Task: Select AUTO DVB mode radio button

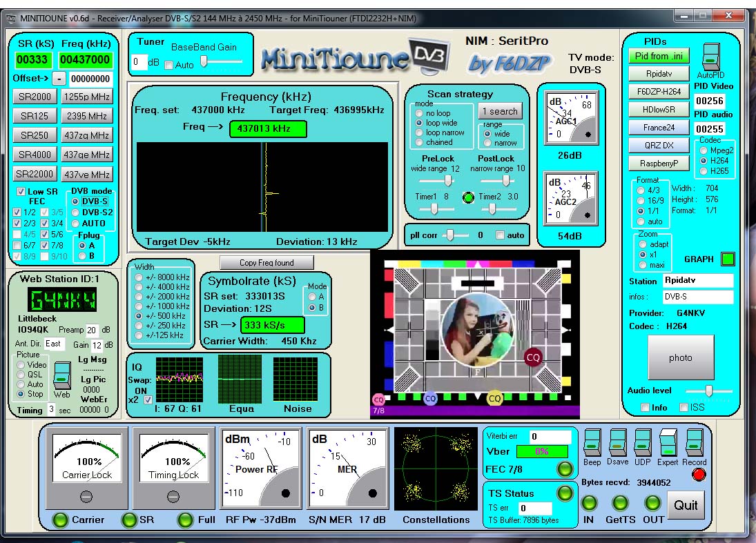Action: click(x=75, y=223)
